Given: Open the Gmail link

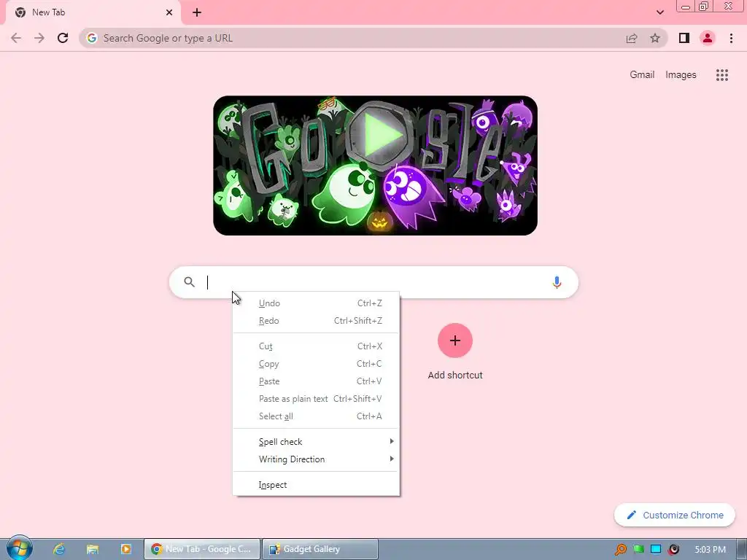Looking at the screenshot, I should click(642, 75).
